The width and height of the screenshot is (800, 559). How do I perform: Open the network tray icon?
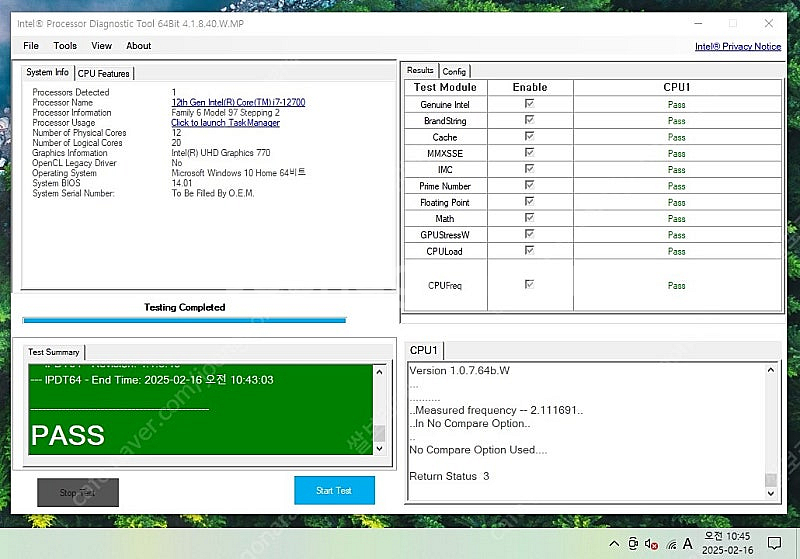(x=671, y=545)
